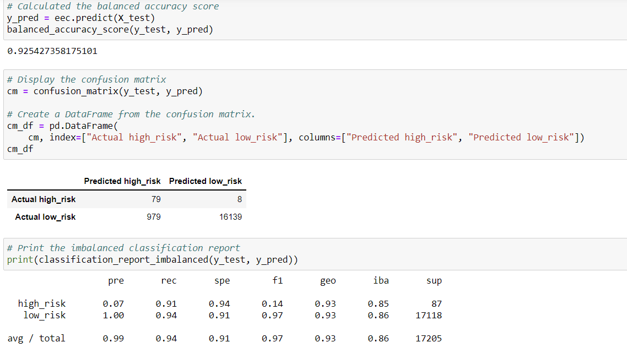Click the print(classification_report_imbalanced(...)) code line

(x=153, y=260)
